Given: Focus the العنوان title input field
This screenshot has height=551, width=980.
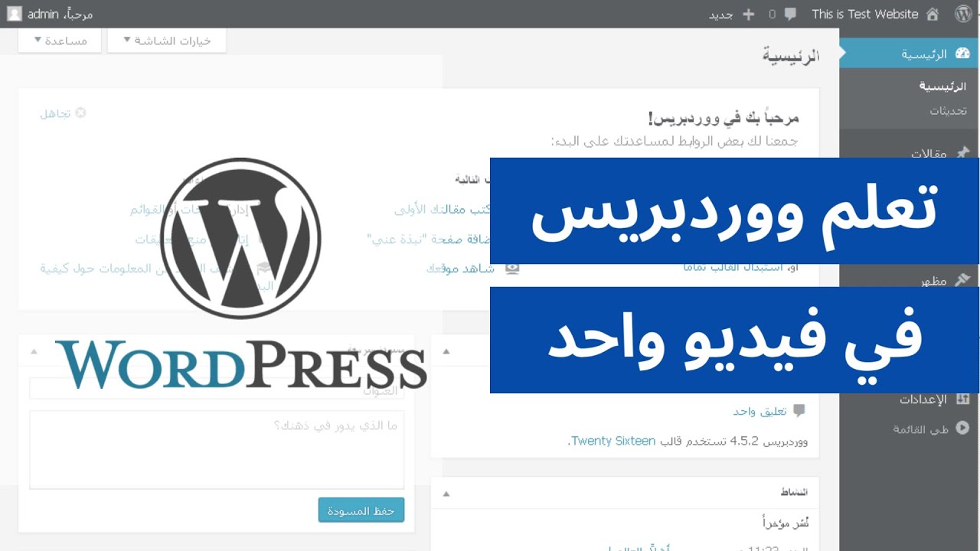Looking at the screenshot, I should [217, 389].
